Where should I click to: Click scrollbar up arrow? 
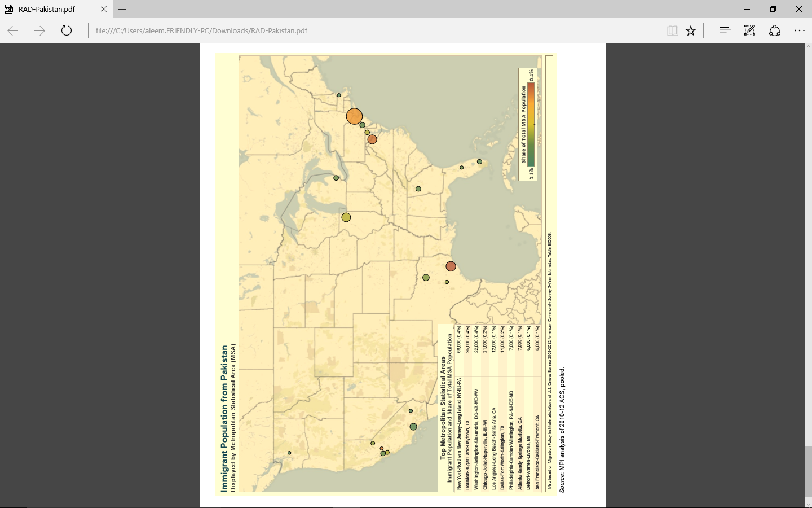click(809, 47)
